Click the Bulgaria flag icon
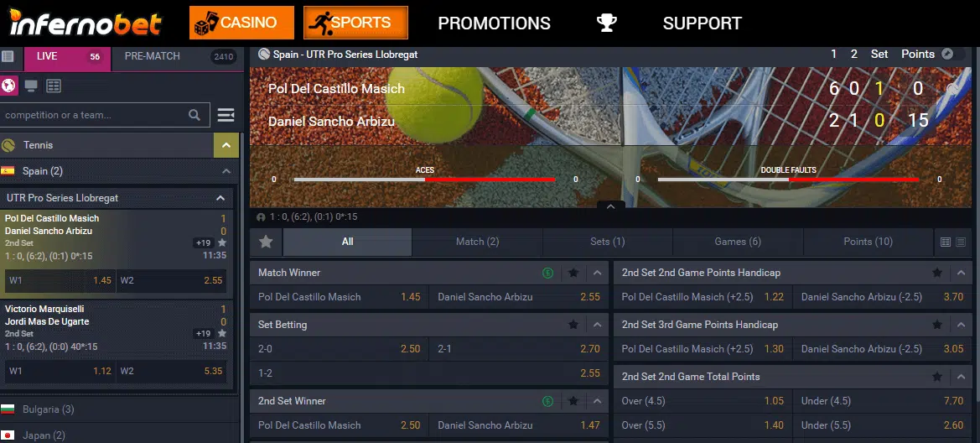Screen dimensions: 980x443 [x=8, y=409]
